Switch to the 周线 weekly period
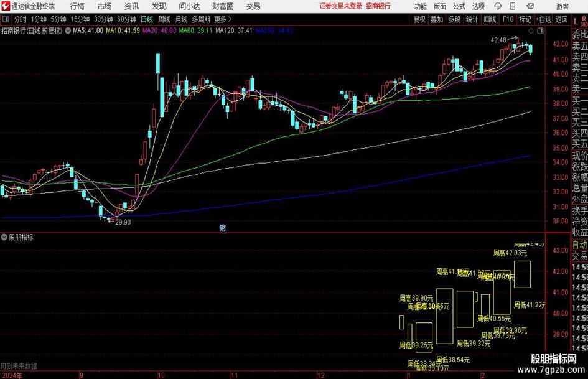The image size is (588, 379). [x=164, y=19]
